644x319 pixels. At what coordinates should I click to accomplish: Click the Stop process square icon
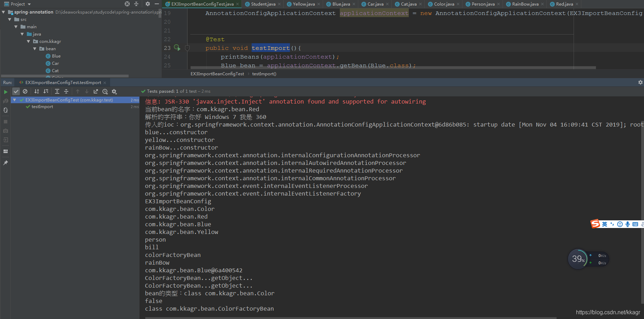(6, 122)
